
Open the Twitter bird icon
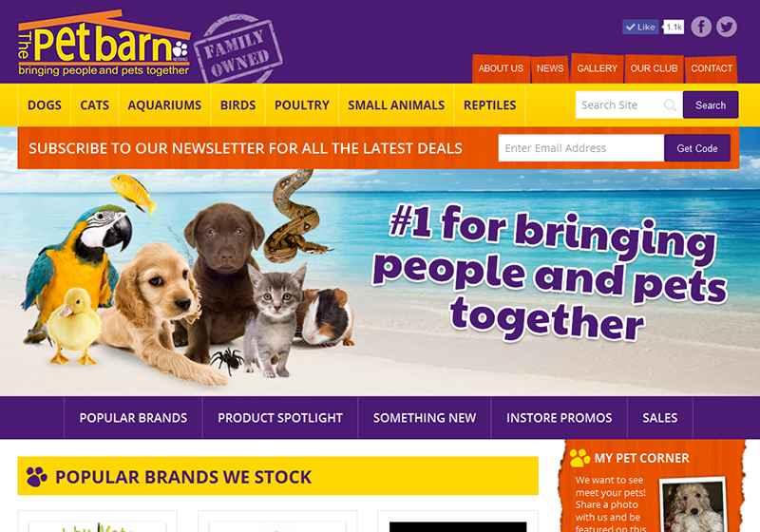[726, 27]
